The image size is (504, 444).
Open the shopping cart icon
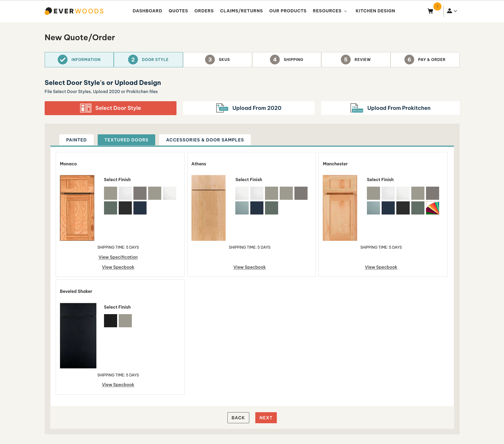[x=430, y=11]
